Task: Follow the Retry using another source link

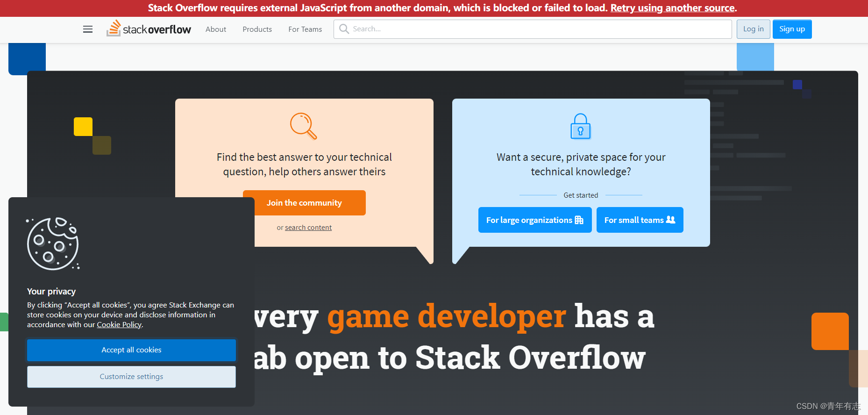Action: [x=673, y=8]
